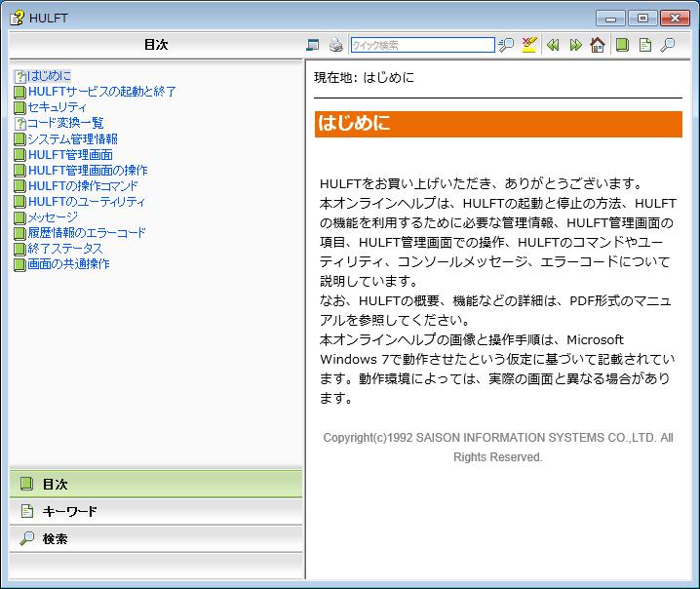Click the green book contents toolbar icon
Image resolution: width=700 pixels, height=589 pixels.
tap(622, 45)
